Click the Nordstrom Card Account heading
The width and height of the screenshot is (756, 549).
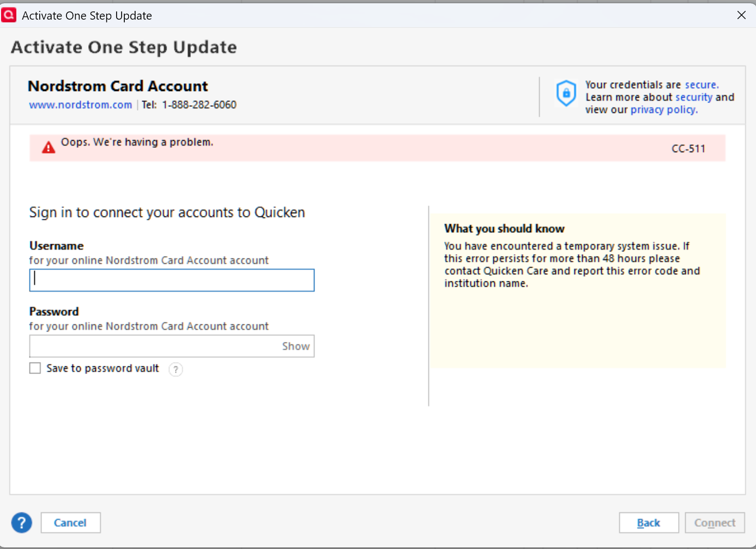pyautogui.click(x=118, y=86)
